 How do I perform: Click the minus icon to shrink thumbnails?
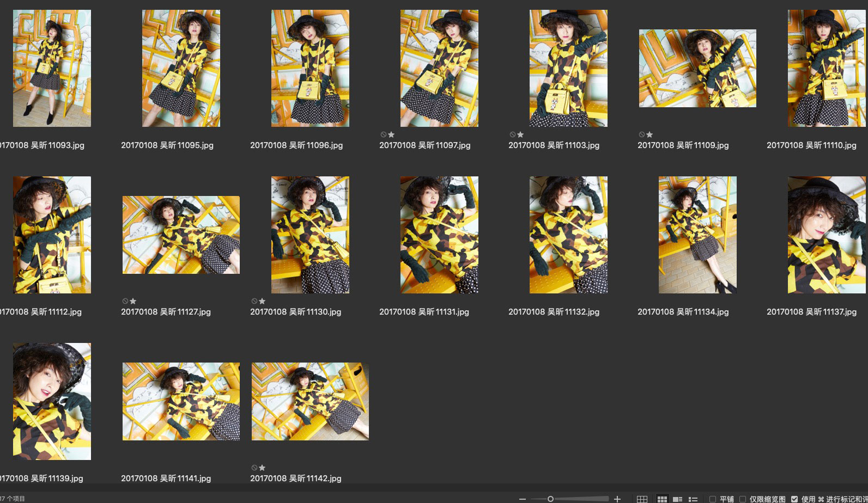point(523,499)
